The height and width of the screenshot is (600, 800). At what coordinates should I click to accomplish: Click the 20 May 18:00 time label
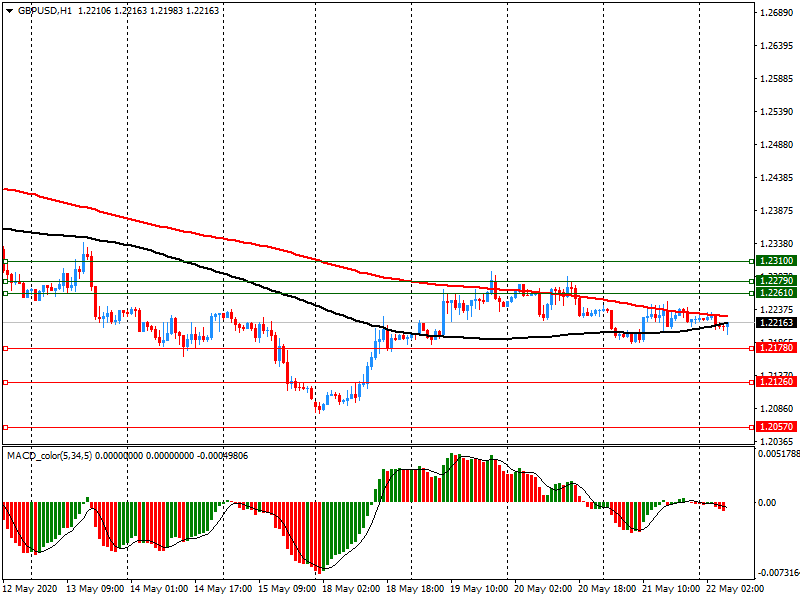tap(607, 588)
